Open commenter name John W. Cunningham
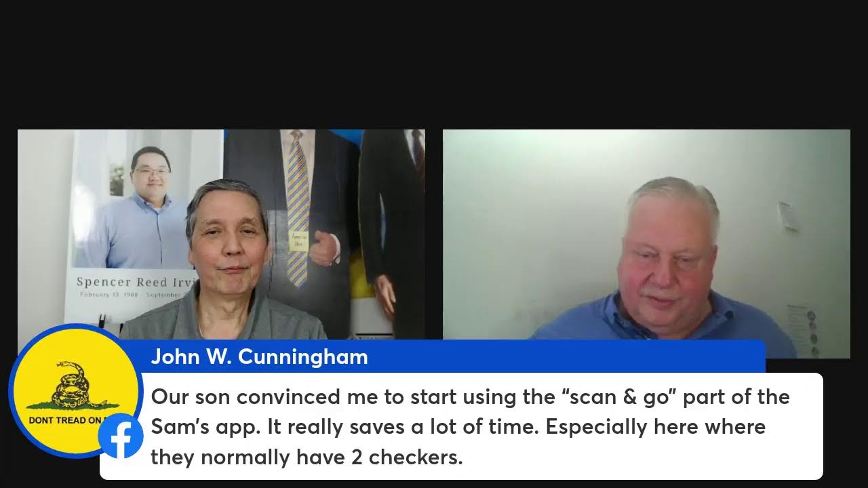This screenshot has width=868, height=488. pyautogui.click(x=259, y=357)
